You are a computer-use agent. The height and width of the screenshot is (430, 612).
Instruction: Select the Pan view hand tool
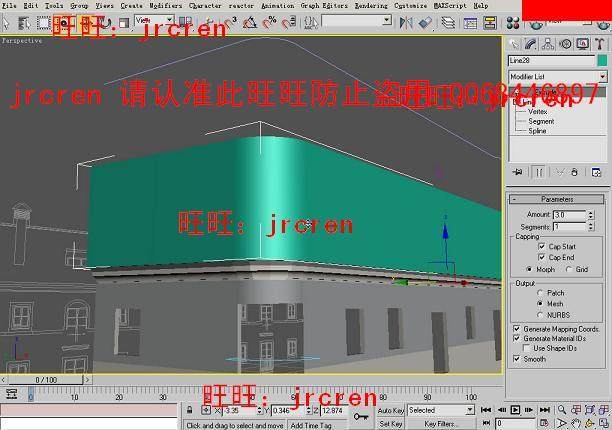click(576, 423)
